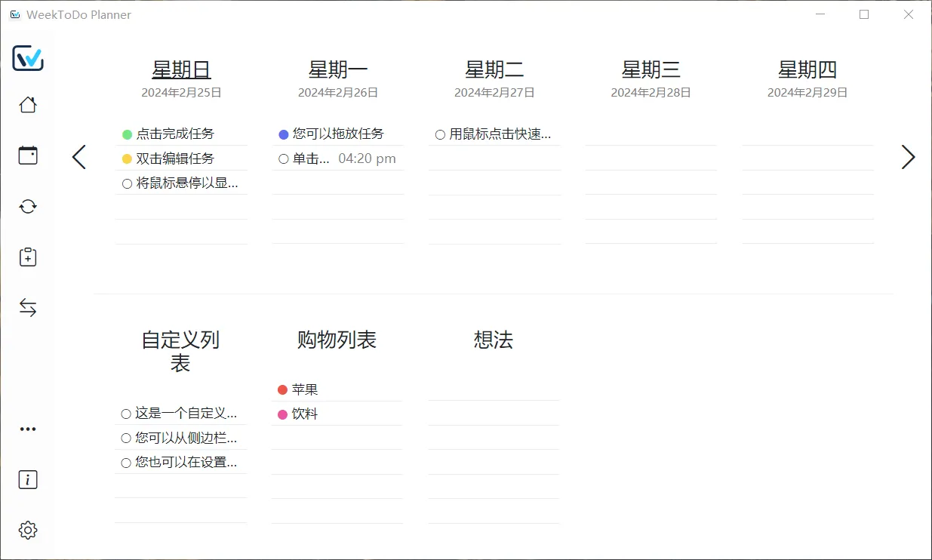Mark task 点击完成任务 with its green circle
This screenshot has height=560, width=932.
pyautogui.click(x=128, y=134)
